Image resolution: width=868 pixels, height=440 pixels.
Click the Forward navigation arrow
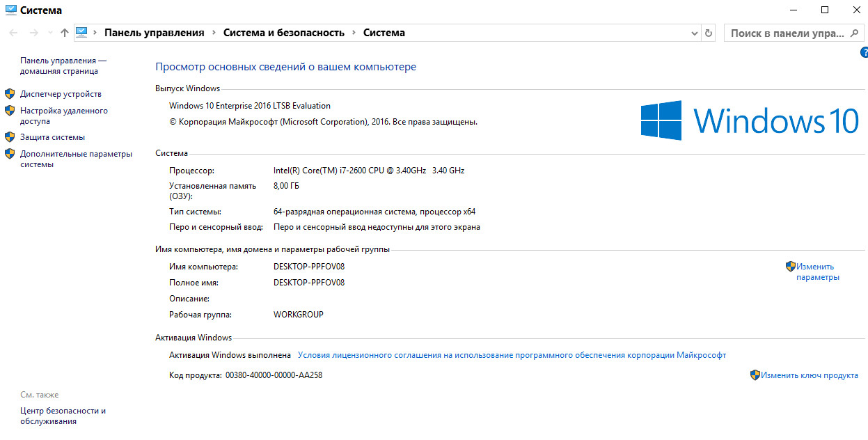[33, 33]
